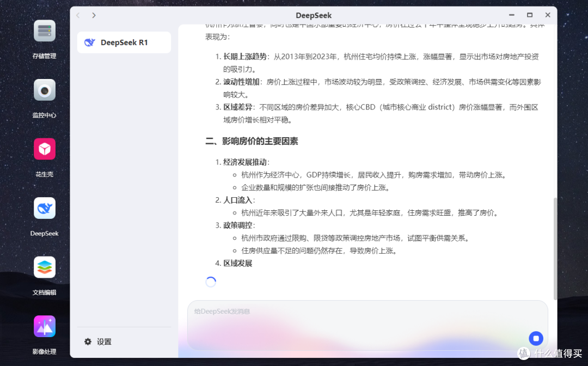The image size is (588, 366).
Task: Click the line 企业数量和规模的扩张
Action: 316,187
